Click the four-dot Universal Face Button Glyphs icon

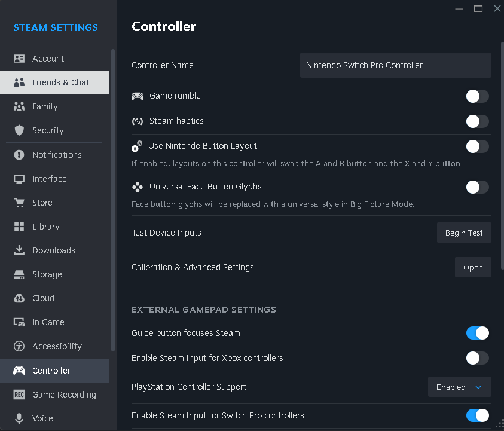coord(138,187)
